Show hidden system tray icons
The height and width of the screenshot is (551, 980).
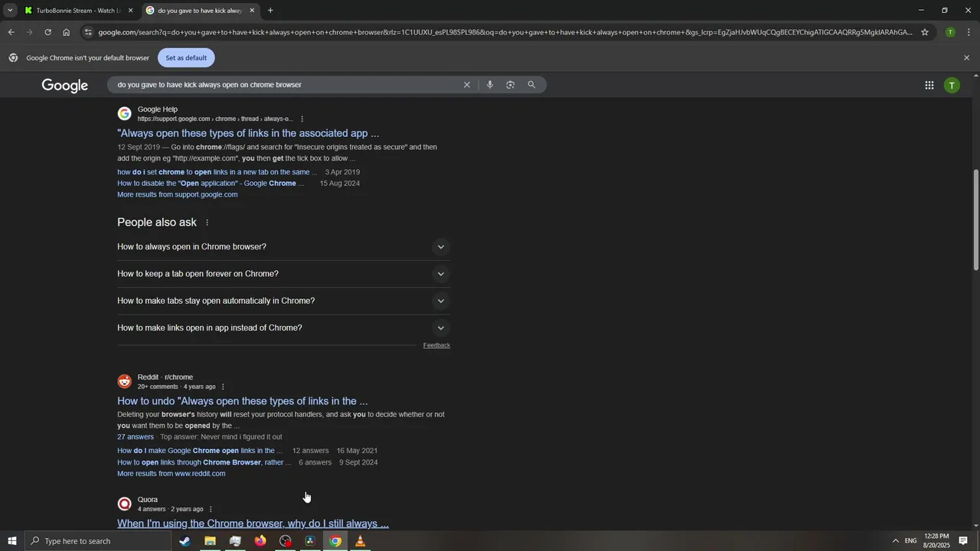click(895, 541)
